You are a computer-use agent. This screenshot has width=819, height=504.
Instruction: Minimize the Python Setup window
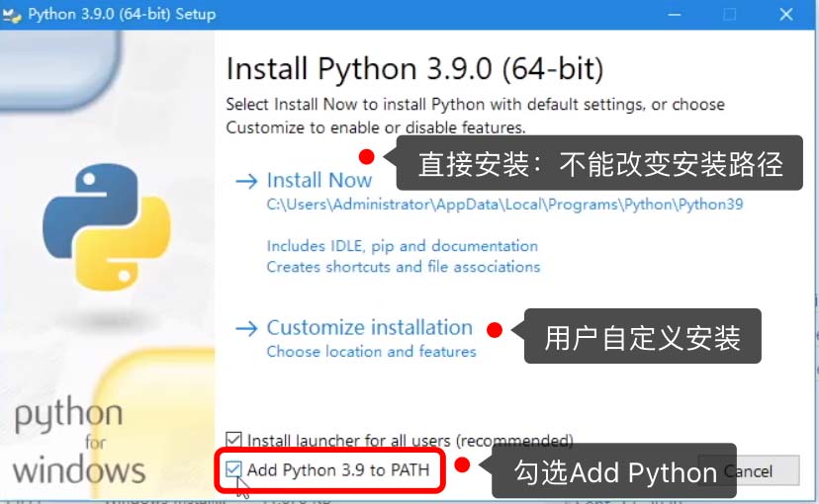click(x=675, y=14)
